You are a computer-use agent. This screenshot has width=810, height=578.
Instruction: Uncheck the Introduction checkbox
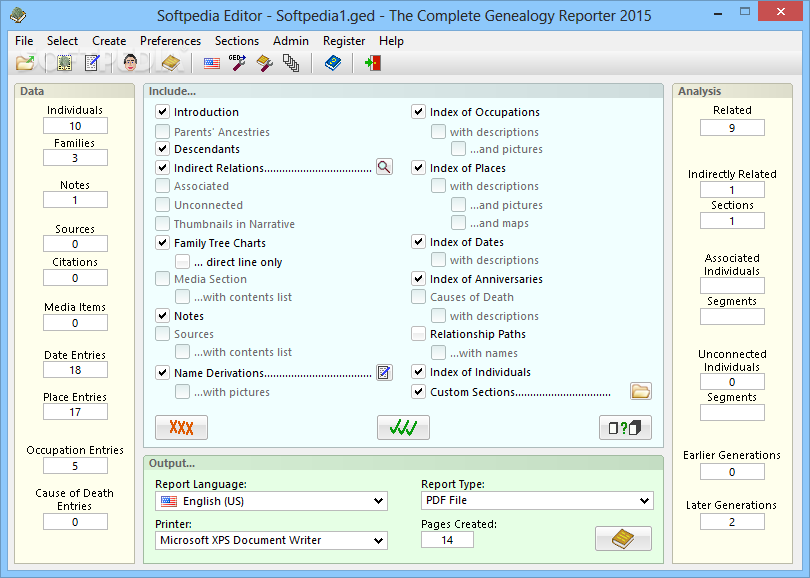[x=163, y=112]
